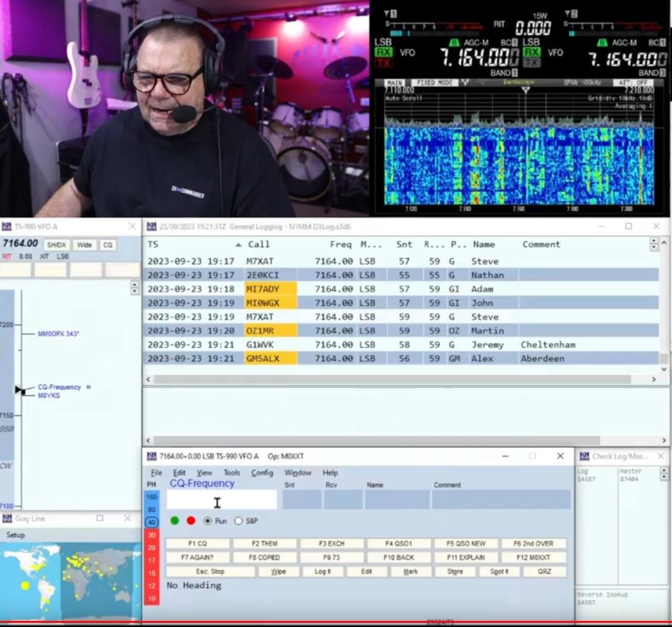The width and height of the screenshot is (672, 627).
Task: Select the S&P radio button
Action: (238, 520)
